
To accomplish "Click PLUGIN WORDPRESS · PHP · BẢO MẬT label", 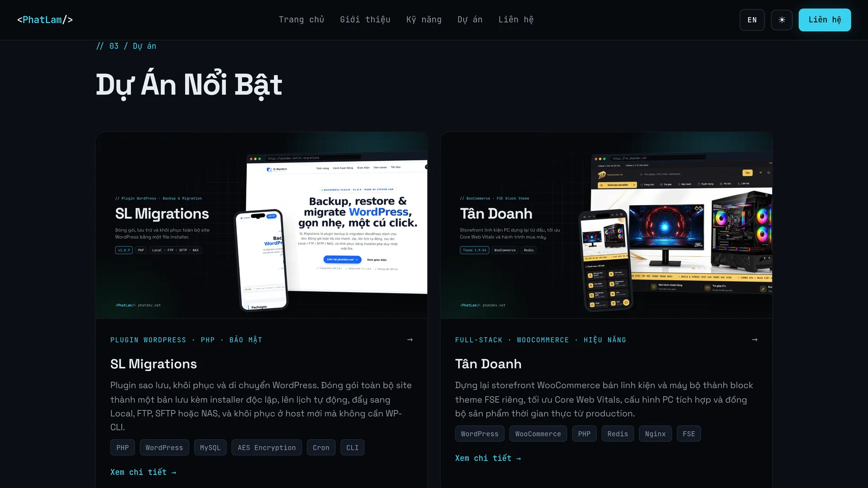I will [x=186, y=340].
